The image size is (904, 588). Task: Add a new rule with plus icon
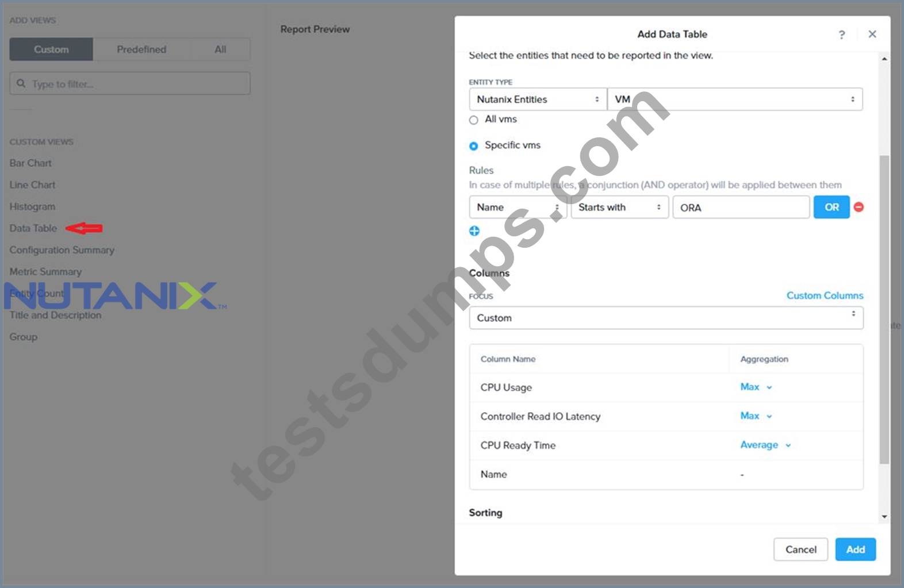(474, 230)
